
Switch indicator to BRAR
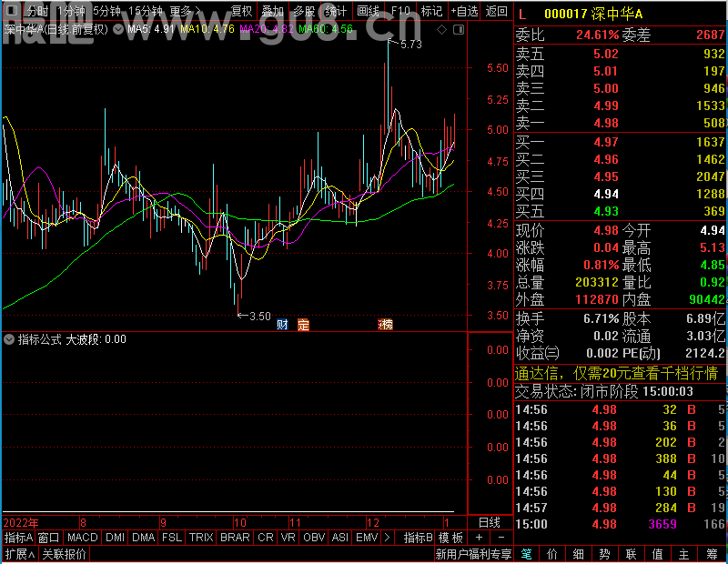[235, 538]
